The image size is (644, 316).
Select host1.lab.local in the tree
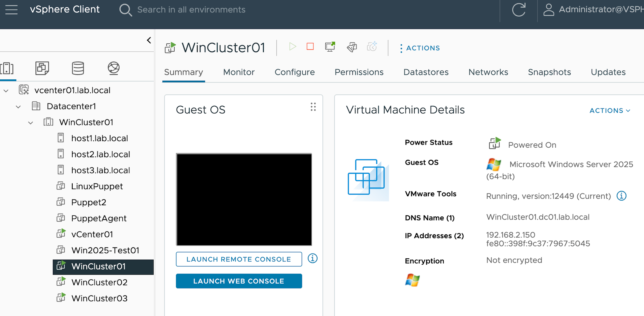click(99, 138)
